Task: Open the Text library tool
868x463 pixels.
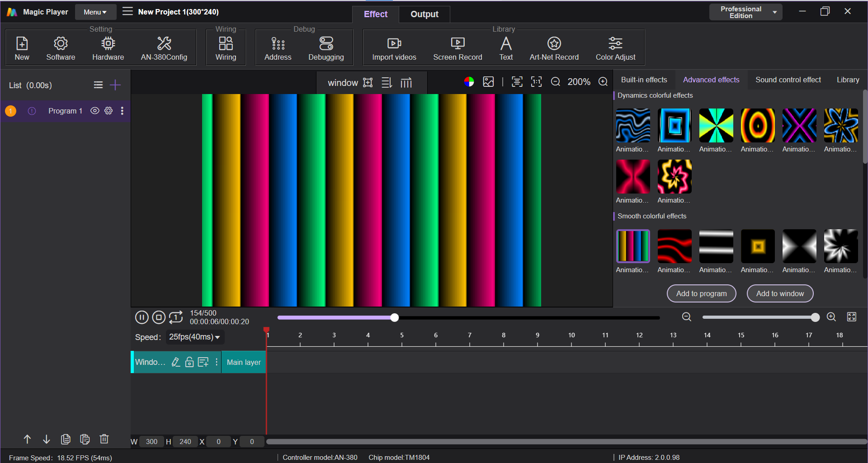Action: [506, 48]
